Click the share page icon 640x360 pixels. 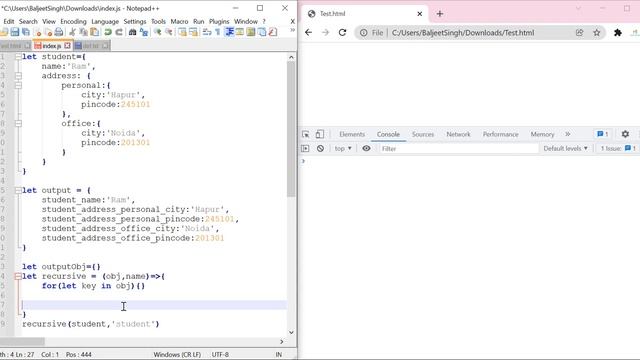[580, 33]
